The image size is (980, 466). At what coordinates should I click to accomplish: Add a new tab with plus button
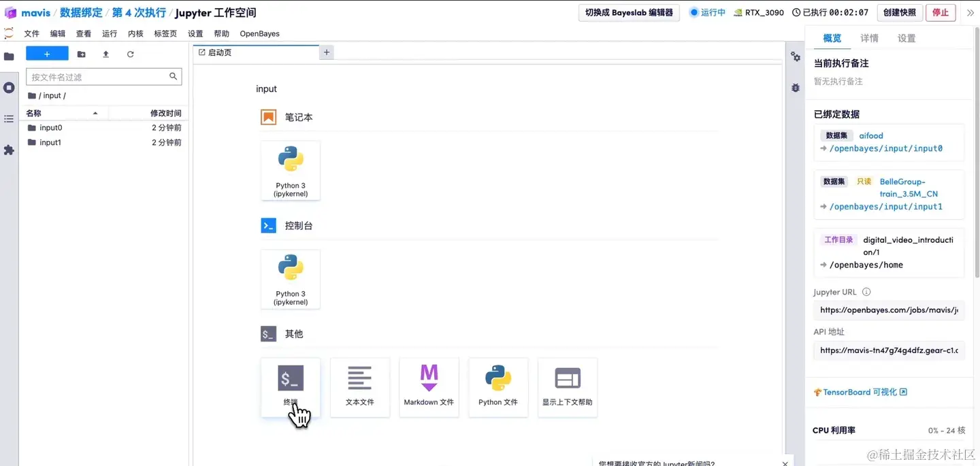[327, 52]
